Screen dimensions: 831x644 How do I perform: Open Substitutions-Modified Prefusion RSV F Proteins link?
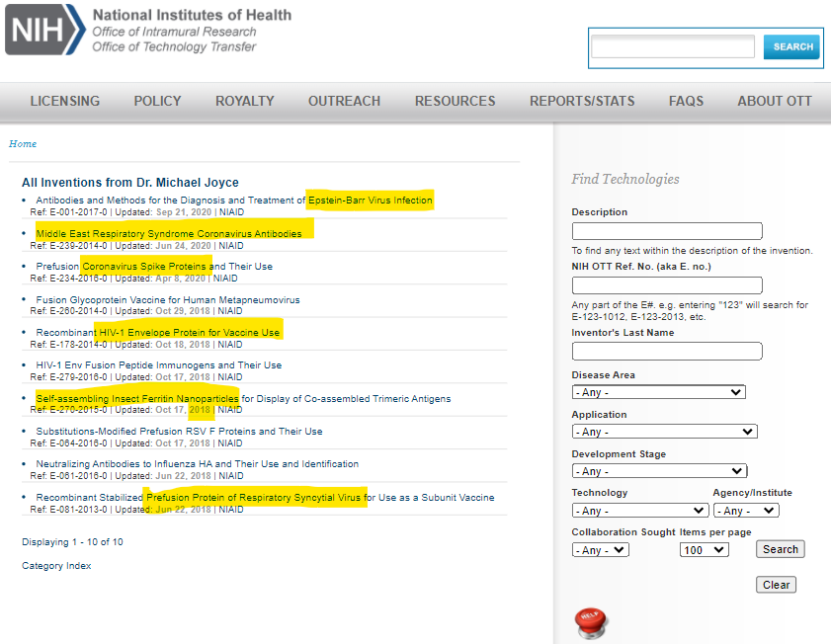point(179,432)
